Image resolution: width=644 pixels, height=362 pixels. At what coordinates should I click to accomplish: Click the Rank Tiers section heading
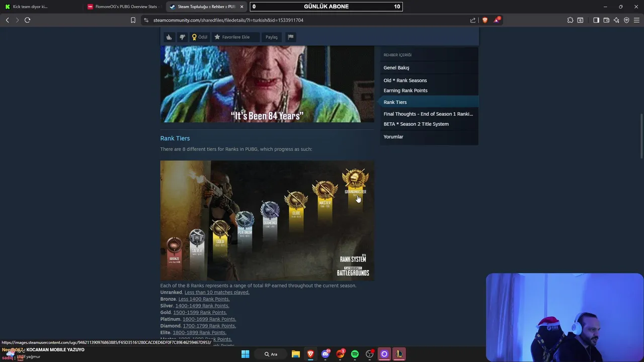pos(175,138)
